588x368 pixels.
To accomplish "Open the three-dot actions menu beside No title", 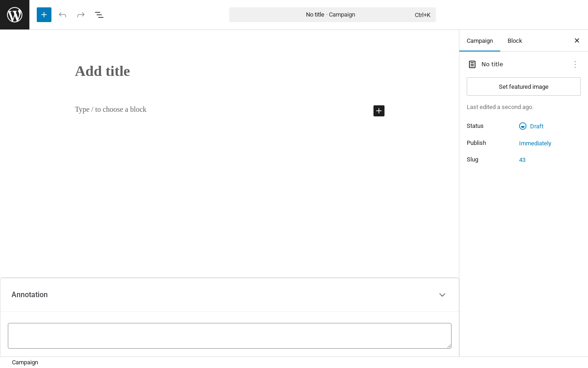I will 575,64.
